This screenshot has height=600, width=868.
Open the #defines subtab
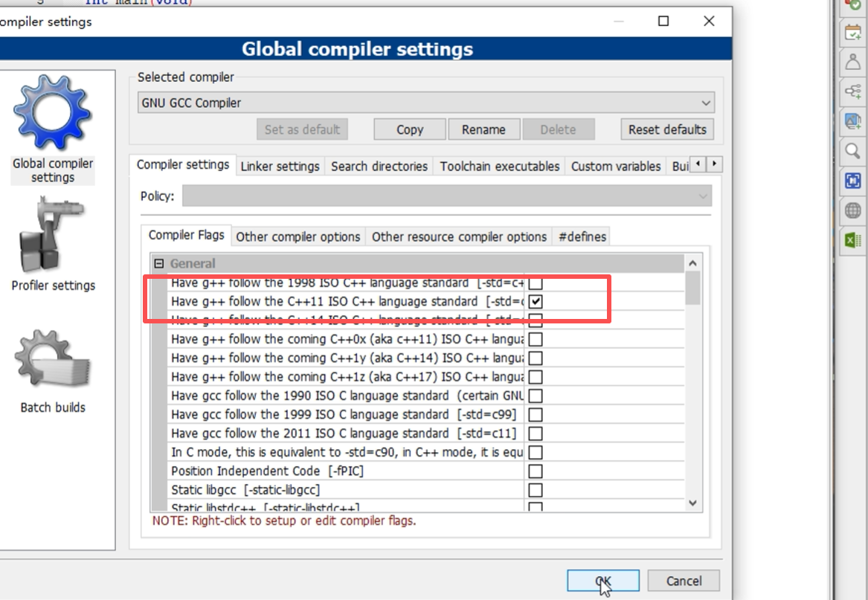click(x=582, y=237)
